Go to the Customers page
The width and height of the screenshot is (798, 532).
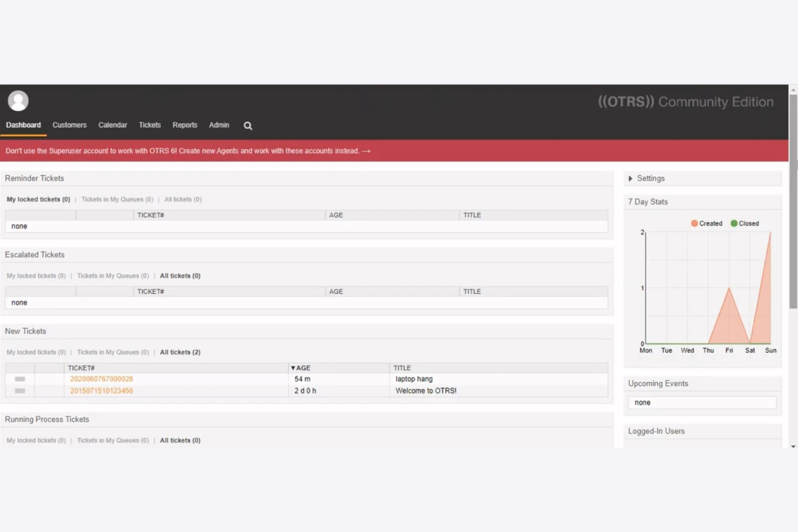(x=69, y=125)
